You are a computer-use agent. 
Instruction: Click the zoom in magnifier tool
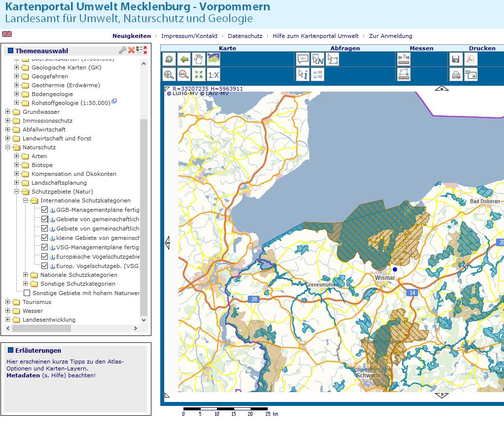pyautogui.click(x=169, y=75)
